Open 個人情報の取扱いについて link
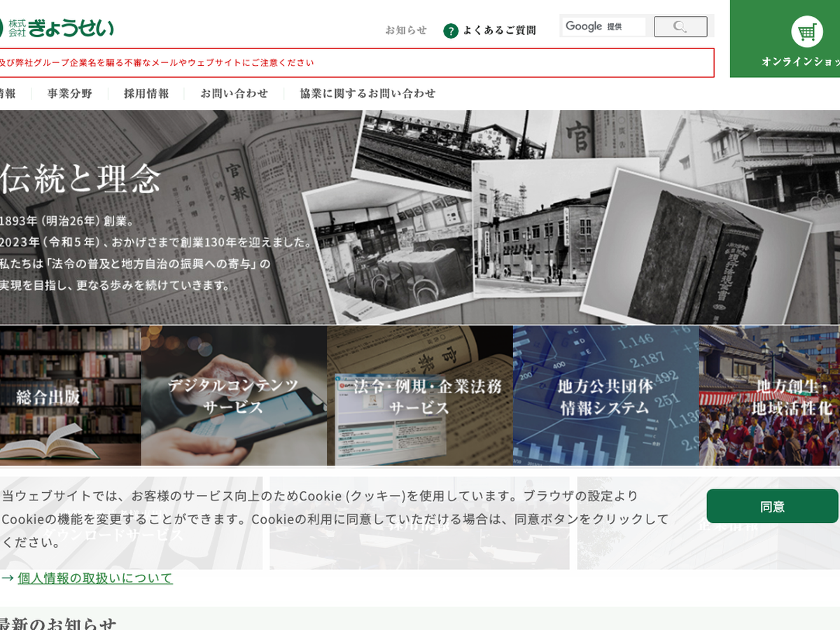The width and height of the screenshot is (840, 630). (95, 578)
